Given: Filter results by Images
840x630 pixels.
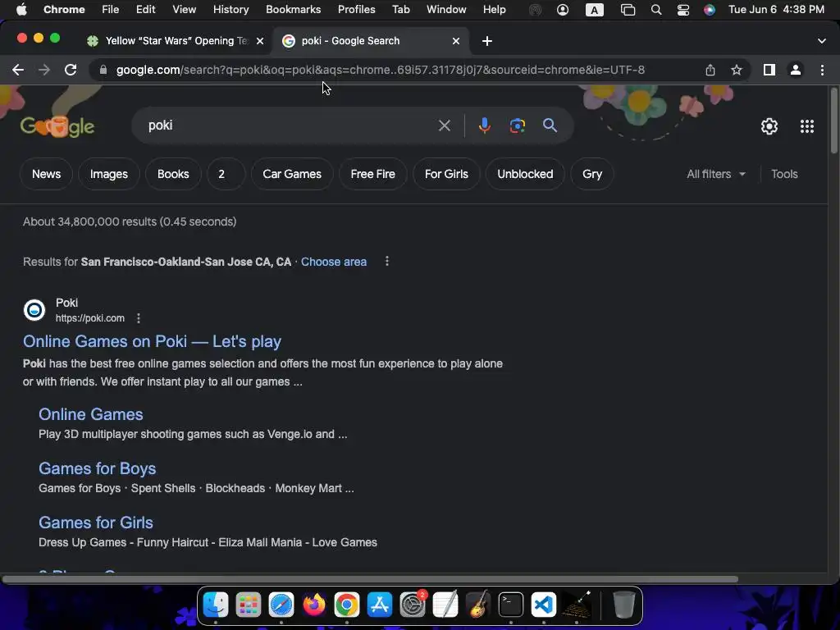Looking at the screenshot, I should click(109, 174).
